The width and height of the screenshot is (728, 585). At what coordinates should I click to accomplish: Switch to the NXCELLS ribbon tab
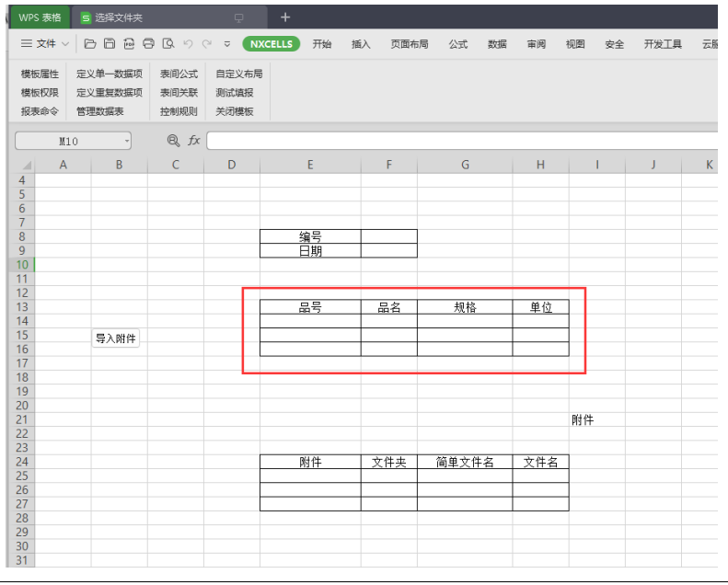pyautogui.click(x=272, y=43)
